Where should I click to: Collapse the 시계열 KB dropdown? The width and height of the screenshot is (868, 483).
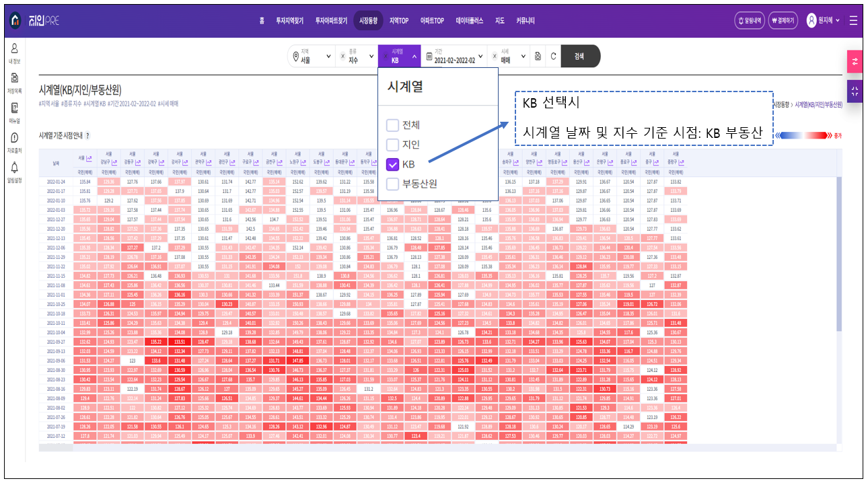click(x=400, y=57)
